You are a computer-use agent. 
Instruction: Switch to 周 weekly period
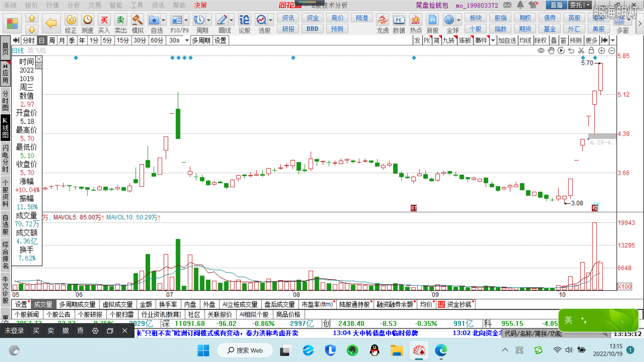click(x=52, y=41)
